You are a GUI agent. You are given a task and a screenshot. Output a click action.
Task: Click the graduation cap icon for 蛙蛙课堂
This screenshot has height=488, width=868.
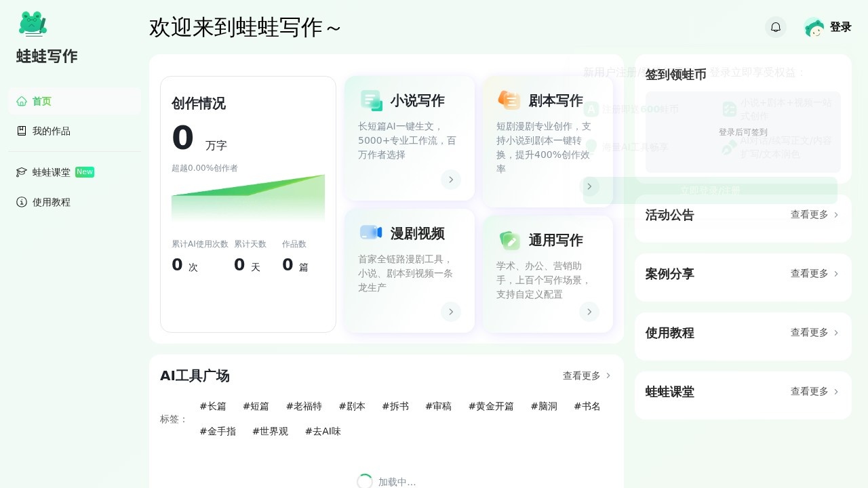pyautogui.click(x=22, y=172)
